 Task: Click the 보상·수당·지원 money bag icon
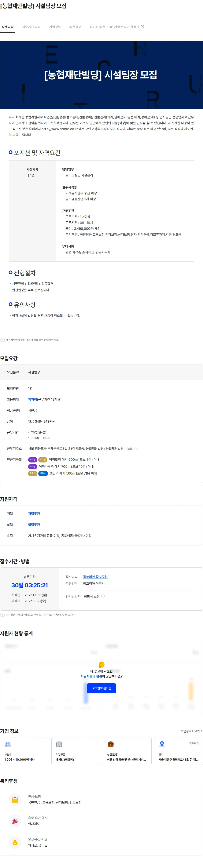[x=15, y=842]
